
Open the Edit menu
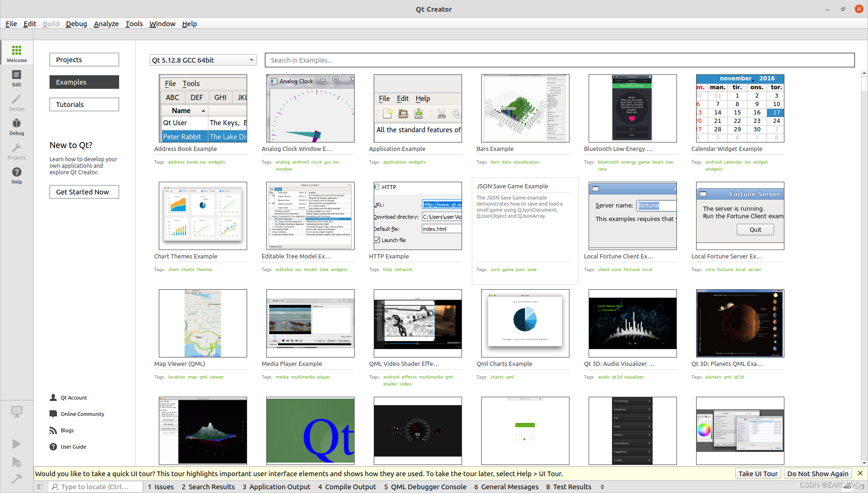pyautogui.click(x=30, y=24)
